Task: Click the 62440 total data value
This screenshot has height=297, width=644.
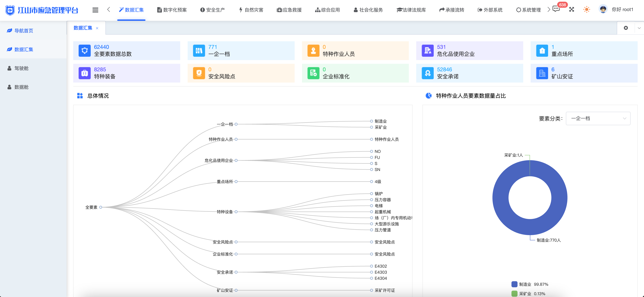Action: [101, 47]
